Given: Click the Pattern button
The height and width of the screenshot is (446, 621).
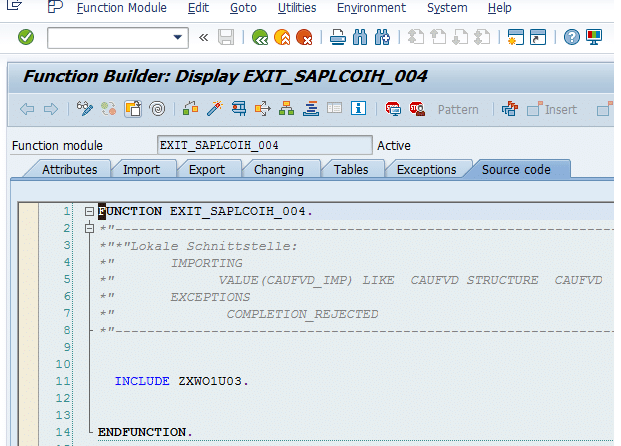Looking at the screenshot, I should coord(458,109).
